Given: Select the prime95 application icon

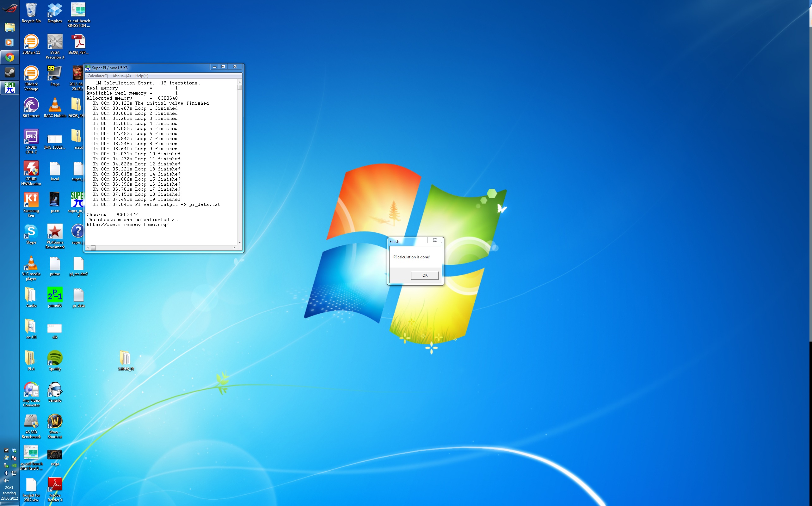Looking at the screenshot, I should click(x=55, y=298).
